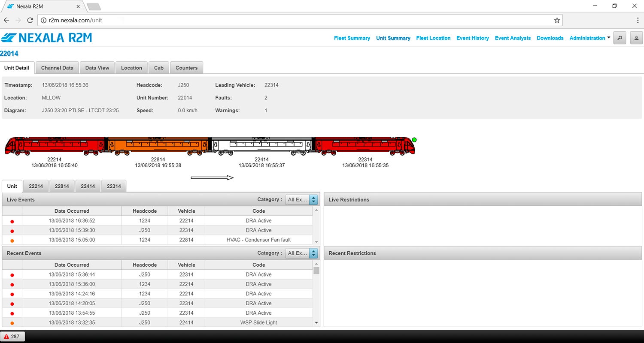Switch to the Channel Data tab

pyautogui.click(x=57, y=68)
